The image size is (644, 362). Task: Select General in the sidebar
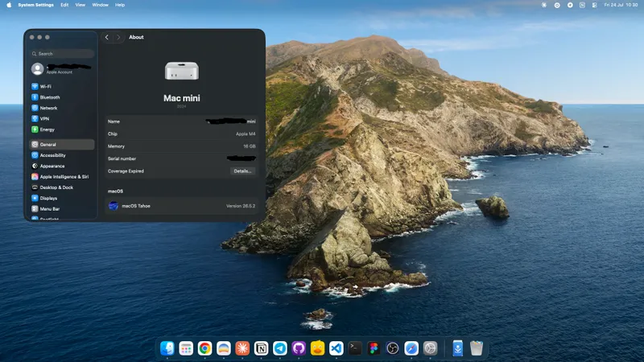click(x=62, y=145)
